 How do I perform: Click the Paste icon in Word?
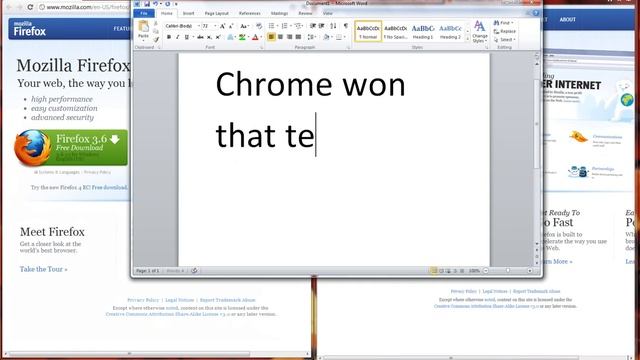[x=143, y=27]
